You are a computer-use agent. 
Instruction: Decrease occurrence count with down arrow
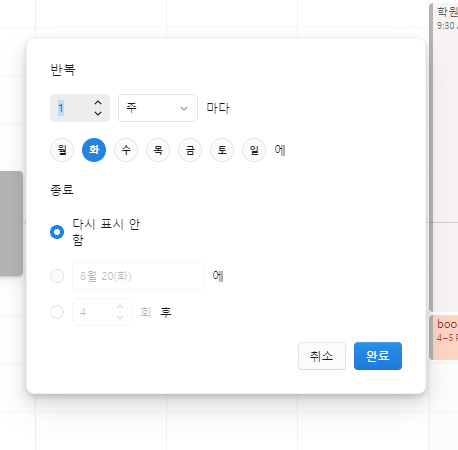coord(120,317)
